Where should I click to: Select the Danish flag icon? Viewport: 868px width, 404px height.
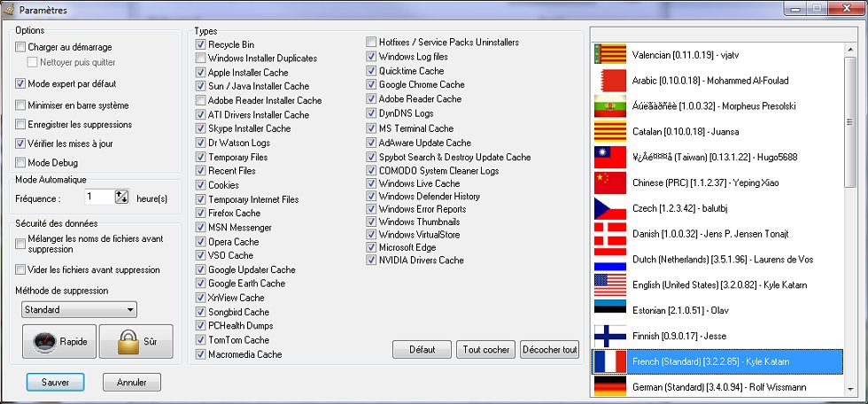(x=610, y=234)
